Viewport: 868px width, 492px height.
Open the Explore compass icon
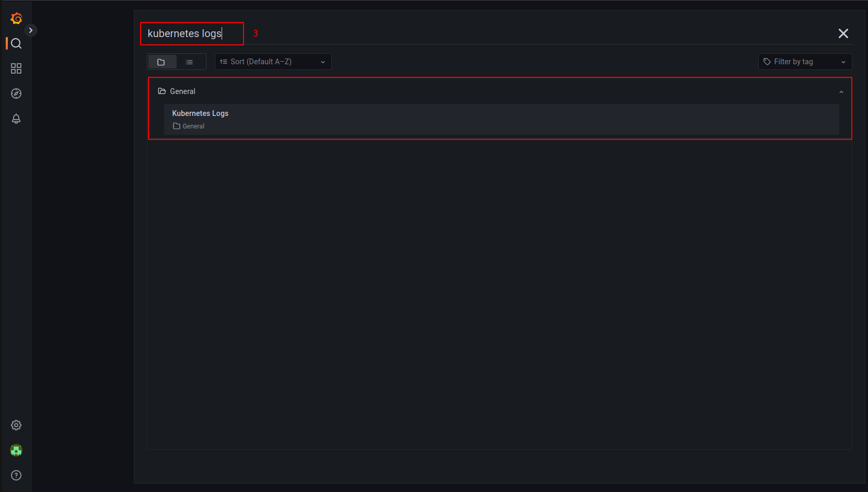pyautogui.click(x=16, y=93)
